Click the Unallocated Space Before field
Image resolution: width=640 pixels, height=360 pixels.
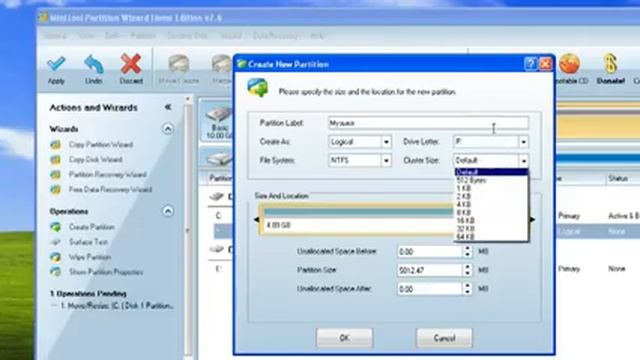[430, 252]
